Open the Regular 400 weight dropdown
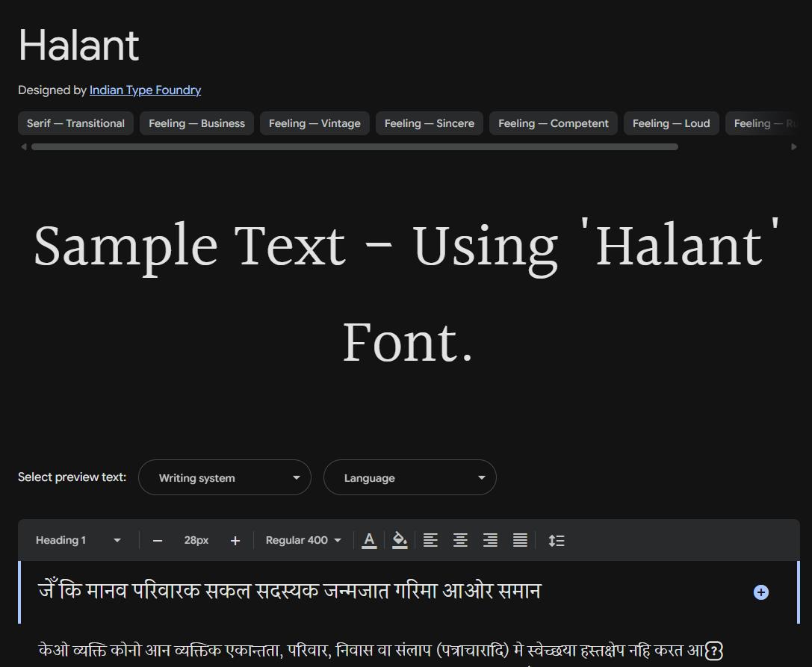The width and height of the screenshot is (812, 667). click(x=303, y=540)
